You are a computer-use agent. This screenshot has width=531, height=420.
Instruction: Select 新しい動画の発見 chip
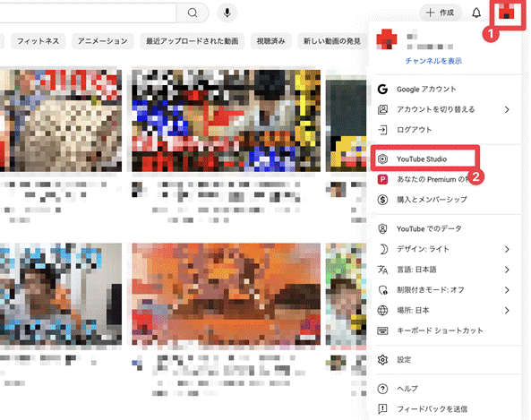[x=331, y=41]
